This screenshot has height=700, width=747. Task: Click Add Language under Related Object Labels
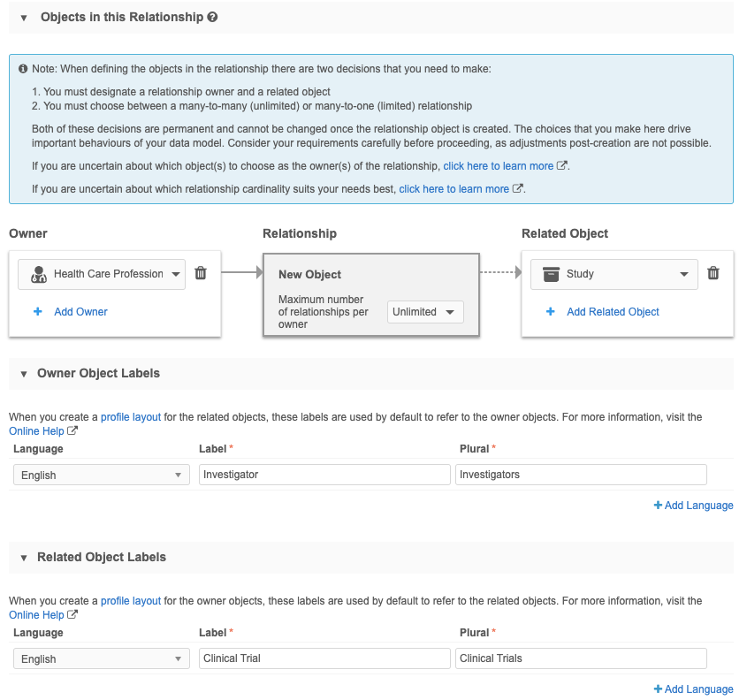(694, 689)
